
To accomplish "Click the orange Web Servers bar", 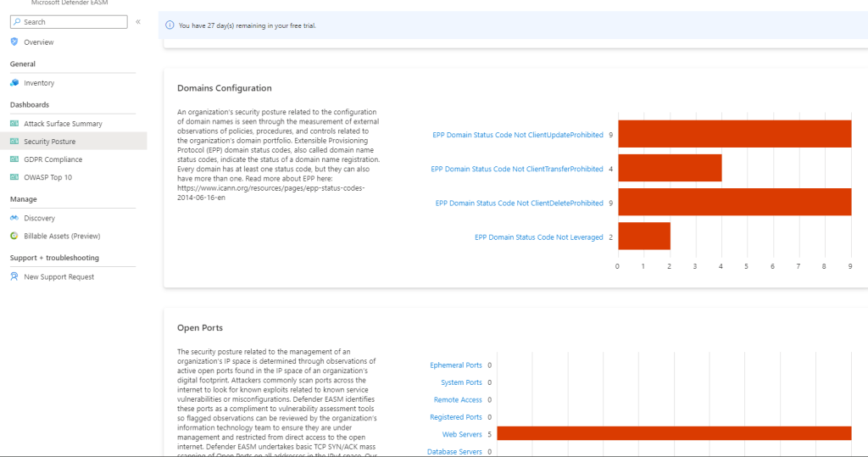I will (674, 434).
